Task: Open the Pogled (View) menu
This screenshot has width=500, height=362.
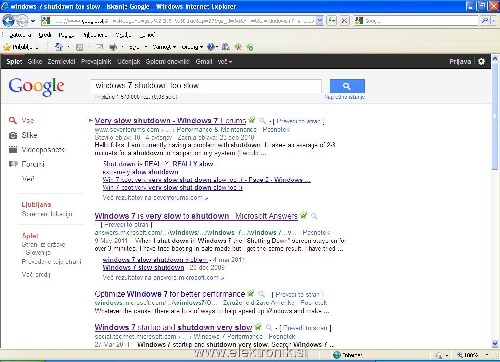Action: point(66,35)
